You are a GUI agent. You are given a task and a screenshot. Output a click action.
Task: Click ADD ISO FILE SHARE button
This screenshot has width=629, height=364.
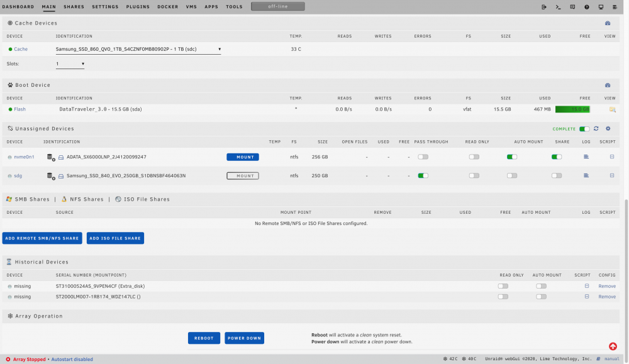coord(115,238)
